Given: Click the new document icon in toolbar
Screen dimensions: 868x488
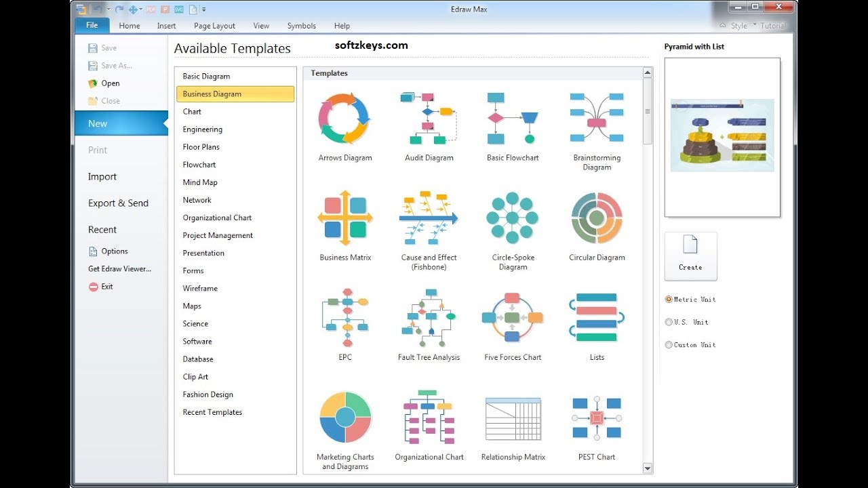Looking at the screenshot, I should [x=193, y=9].
